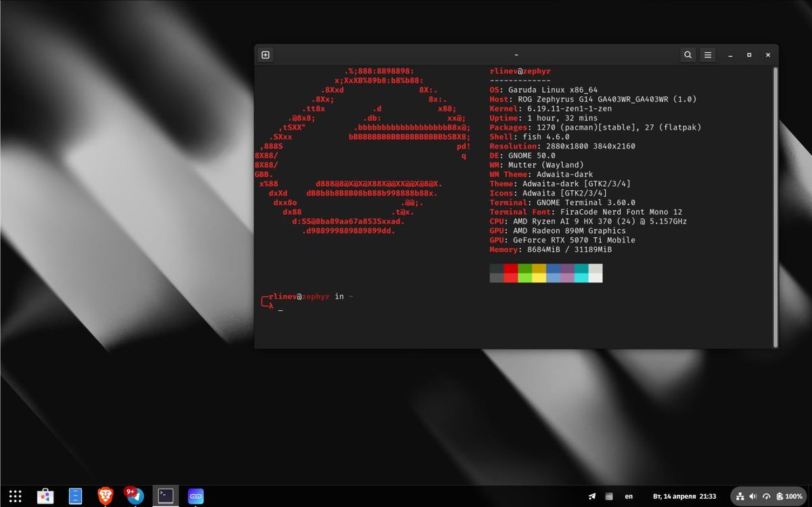Open the purple link app in dock

coord(196,496)
